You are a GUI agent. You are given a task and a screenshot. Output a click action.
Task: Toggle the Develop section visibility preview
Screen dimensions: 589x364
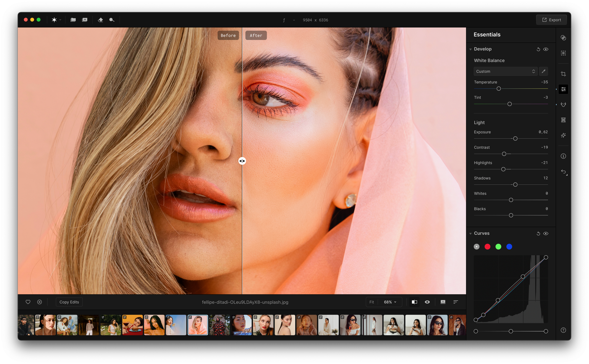[x=546, y=49]
